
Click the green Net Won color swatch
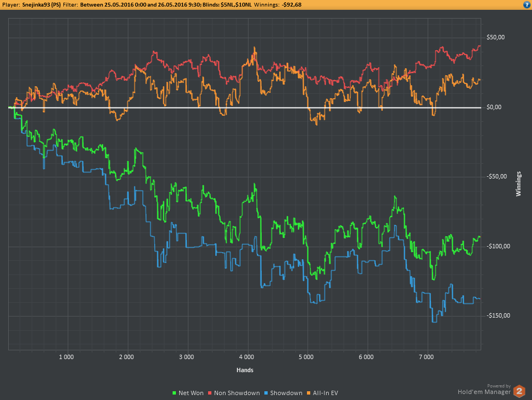tap(174, 393)
